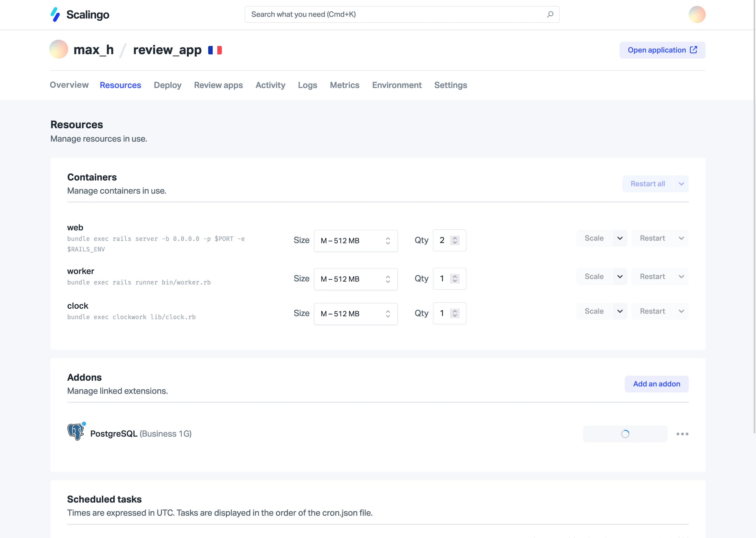Viewport: 756px width, 538px height.
Task: Open the Environment tab
Action: pyautogui.click(x=397, y=85)
